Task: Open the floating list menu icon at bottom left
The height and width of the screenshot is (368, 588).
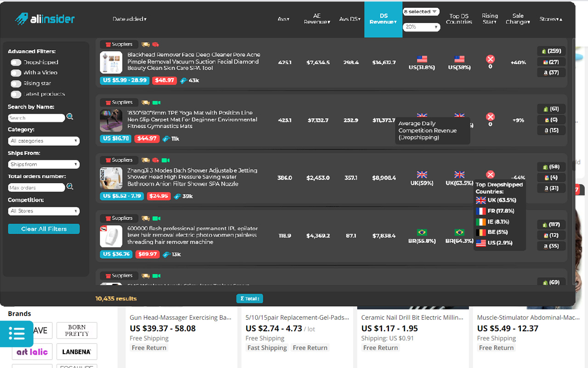Action: [x=17, y=333]
